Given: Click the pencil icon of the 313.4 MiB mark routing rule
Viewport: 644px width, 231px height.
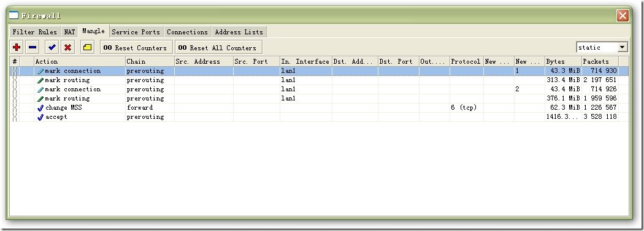Looking at the screenshot, I should click(x=40, y=80).
